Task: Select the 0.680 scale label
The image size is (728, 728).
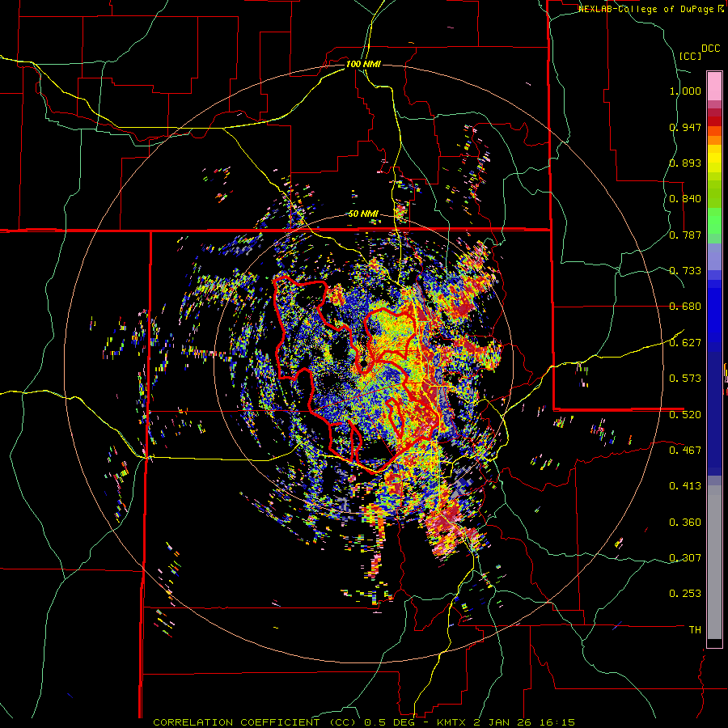Action: coord(685,307)
